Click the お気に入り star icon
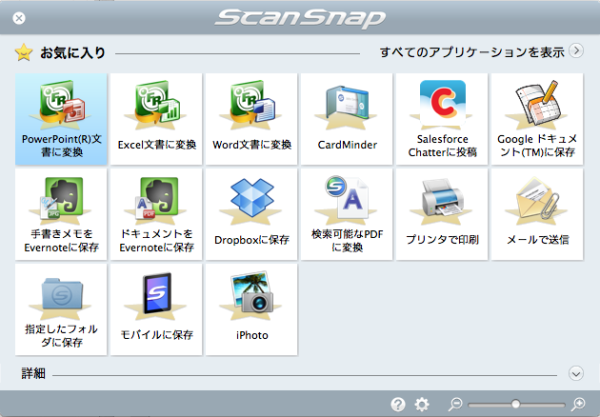 pos(23,52)
